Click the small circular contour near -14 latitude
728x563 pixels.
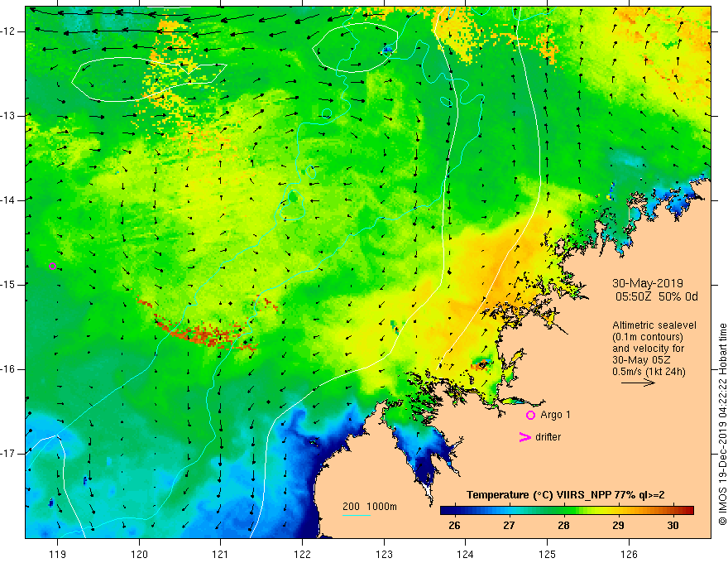(x=292, y=197)
